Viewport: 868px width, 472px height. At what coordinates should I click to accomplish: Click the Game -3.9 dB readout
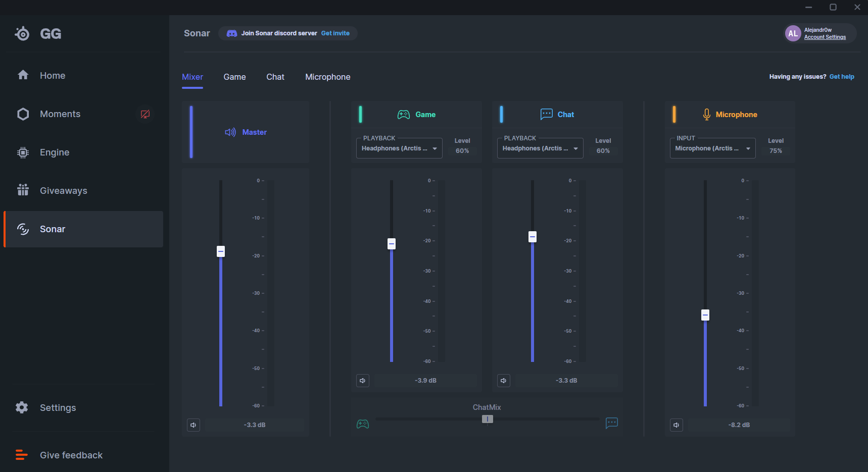coord(426,381)
